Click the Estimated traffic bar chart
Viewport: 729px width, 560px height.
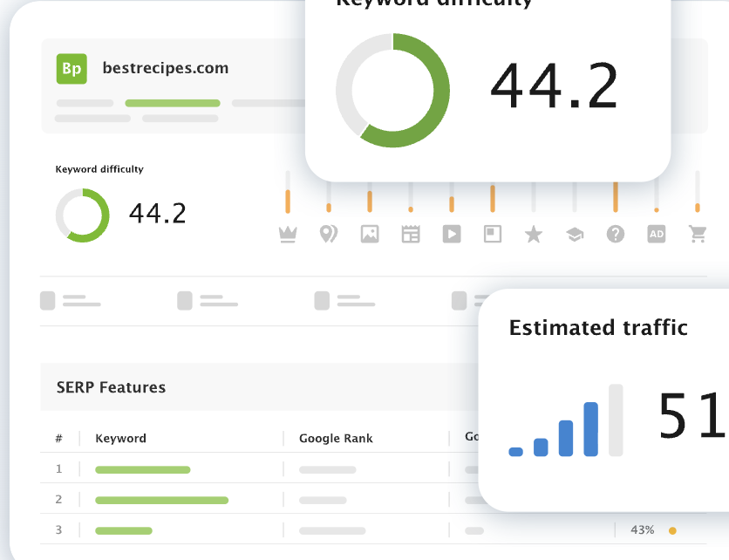coord(566,421)
